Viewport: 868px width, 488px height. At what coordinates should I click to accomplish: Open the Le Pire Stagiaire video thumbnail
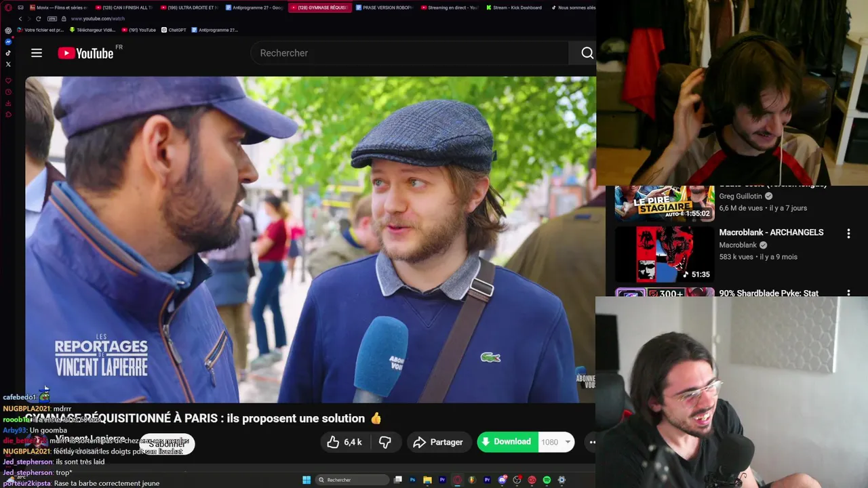point(665,203)
